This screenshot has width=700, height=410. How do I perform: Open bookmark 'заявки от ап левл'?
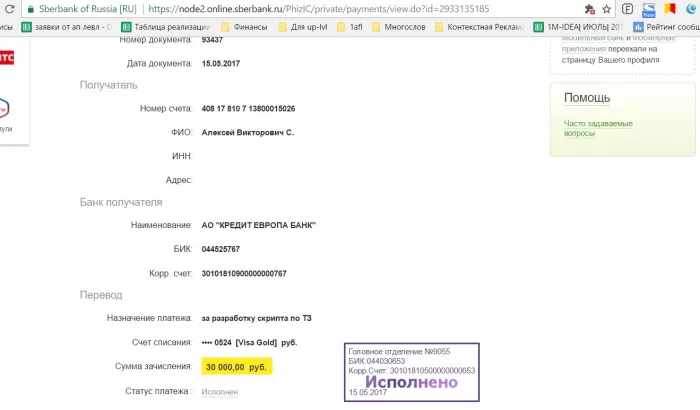67,27
